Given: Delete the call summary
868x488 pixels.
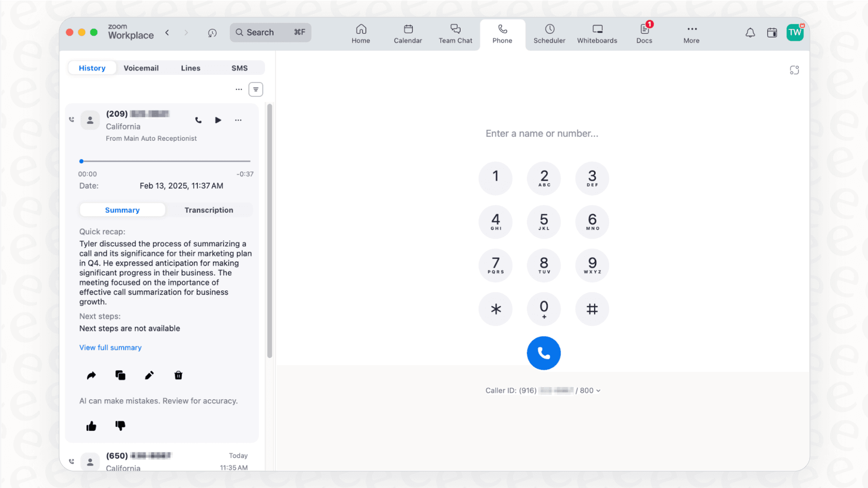Looking at the screenshot, I should click(178, 375).
